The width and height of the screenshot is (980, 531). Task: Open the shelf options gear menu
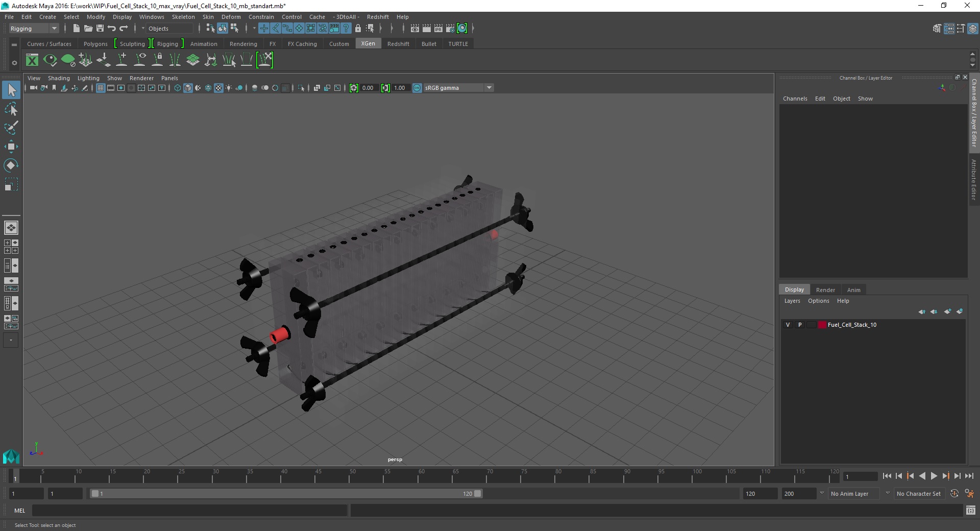tap(14, 63)
